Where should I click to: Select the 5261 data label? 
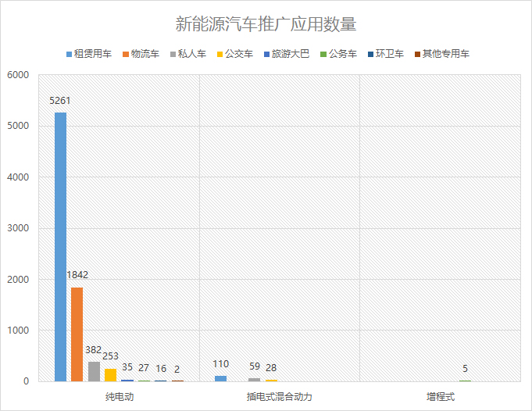60,101
